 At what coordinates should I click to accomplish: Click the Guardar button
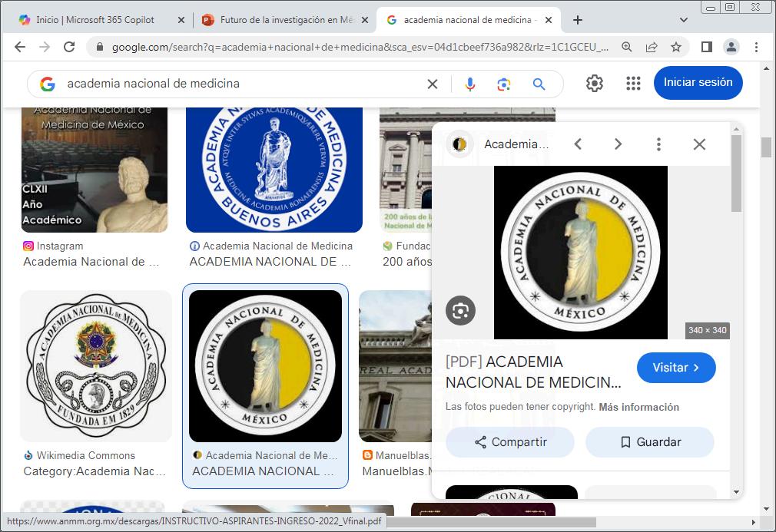[x=650, y=442]
